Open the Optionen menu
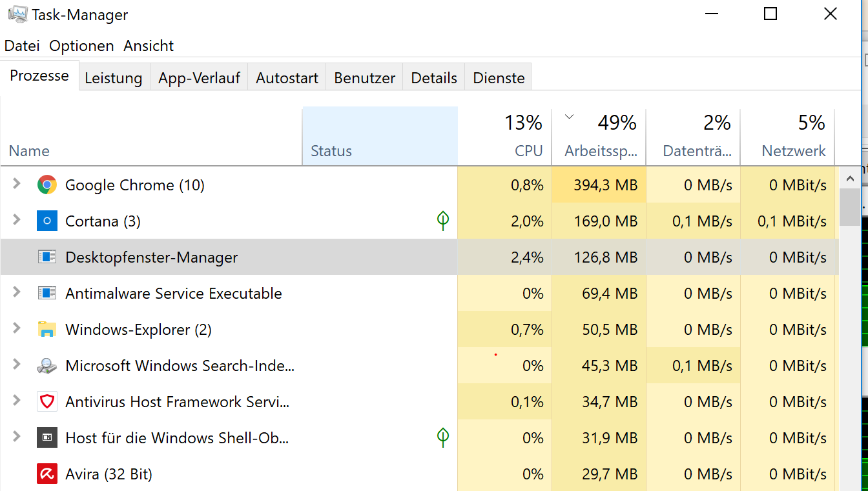The width and height of the screenshot is (868, 491). coord(81,46)
